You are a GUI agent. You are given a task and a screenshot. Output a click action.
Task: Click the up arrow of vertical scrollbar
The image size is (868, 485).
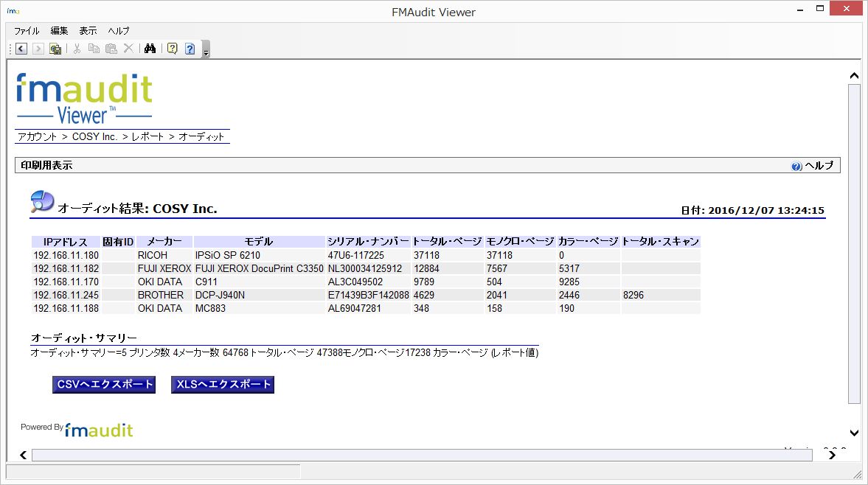[854, 76]
